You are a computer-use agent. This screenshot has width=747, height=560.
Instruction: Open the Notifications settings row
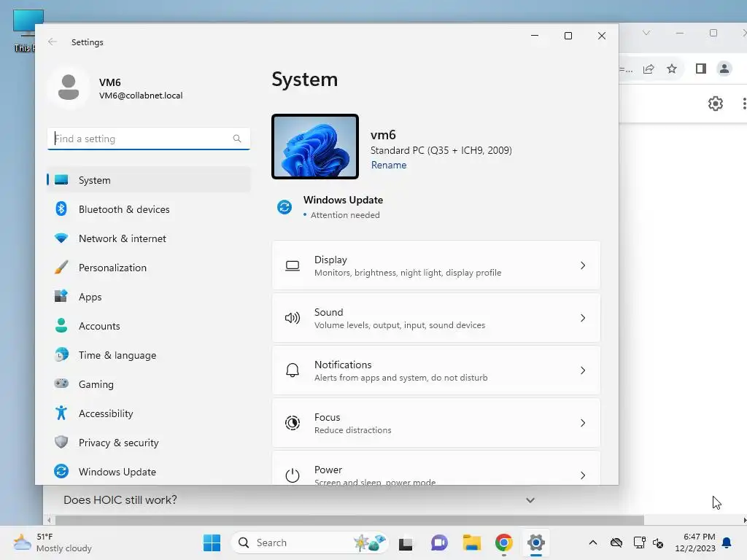tap(436, 370)
